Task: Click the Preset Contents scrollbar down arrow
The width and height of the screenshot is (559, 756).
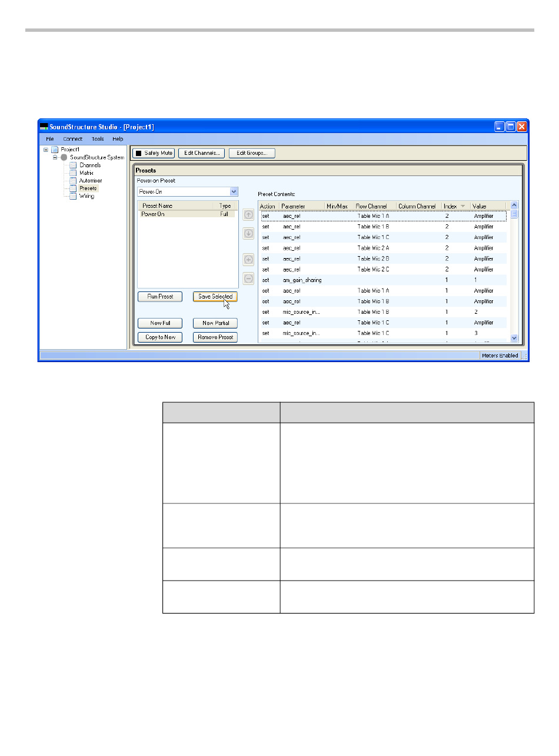Action: [x=514, y=338]
